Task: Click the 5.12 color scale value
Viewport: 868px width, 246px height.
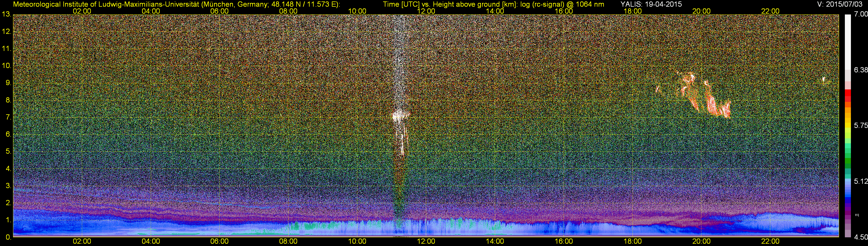Action: pos(860,181)
